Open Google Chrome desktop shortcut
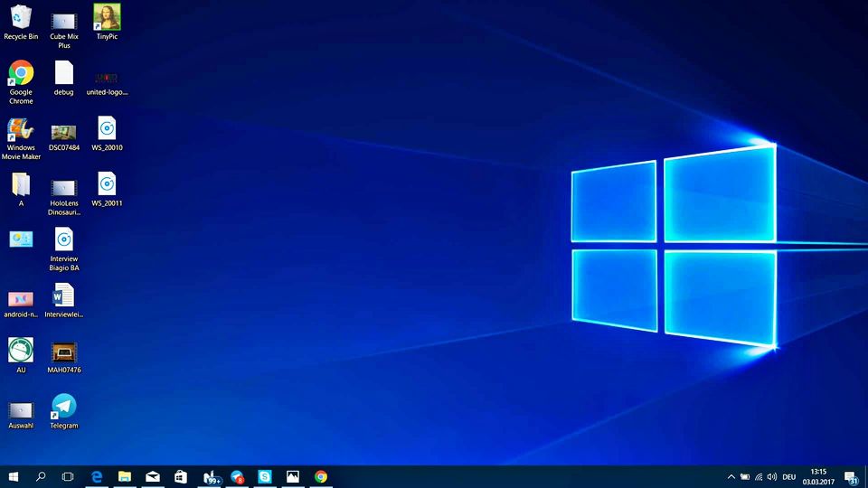The width and height of the screenshot is (868, 488). tap(21, 74)
